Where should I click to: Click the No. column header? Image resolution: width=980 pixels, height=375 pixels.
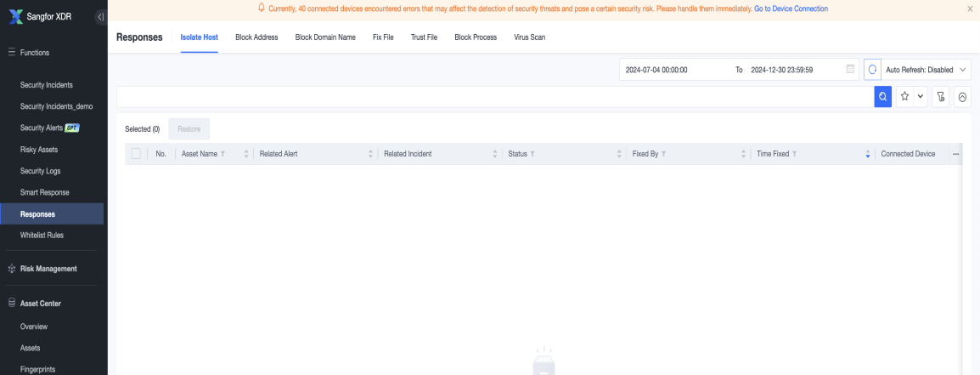coord(161,154)
